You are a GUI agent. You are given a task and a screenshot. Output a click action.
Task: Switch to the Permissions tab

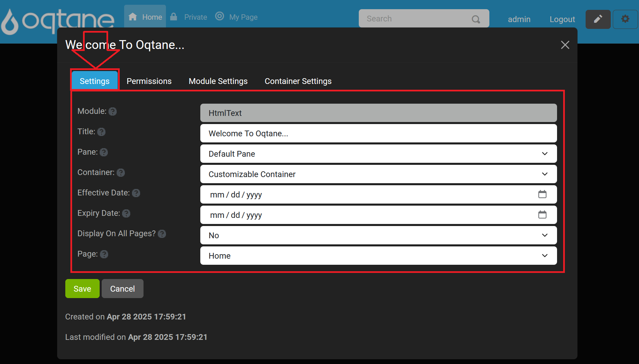pos(149,81)
